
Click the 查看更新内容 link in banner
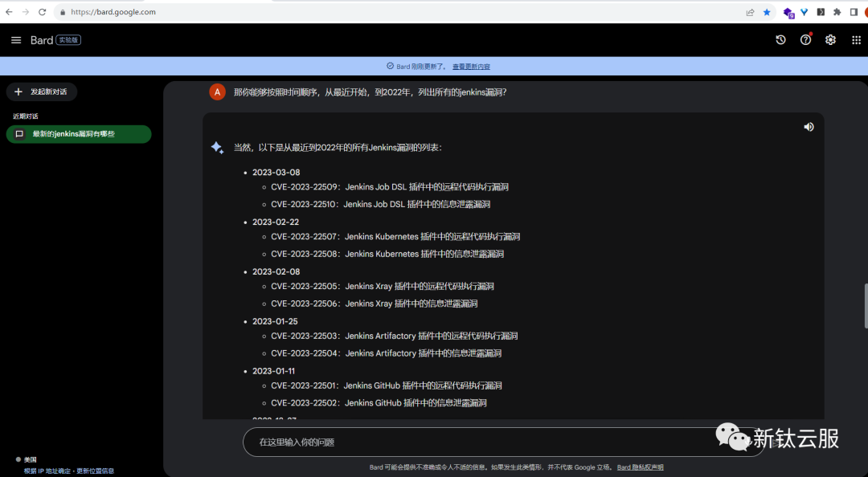coord(471,67)
